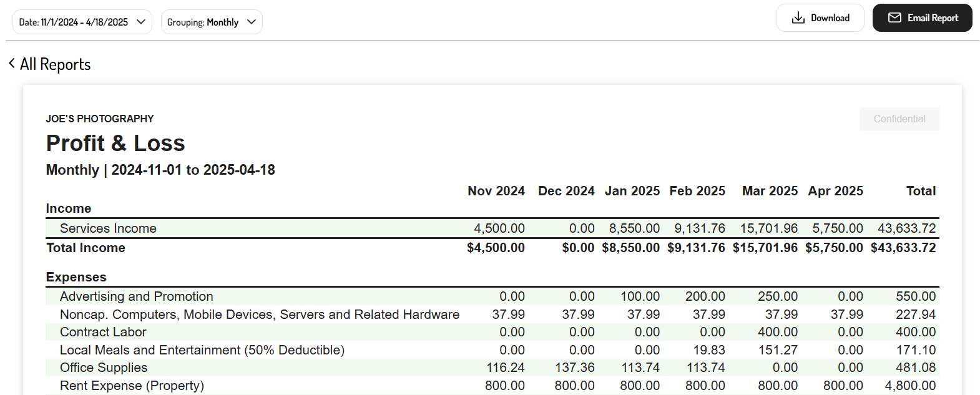Screen dimensions: 980x395
Task: Click the Advertising and Promotion row label
Action: tap(137, 296)
